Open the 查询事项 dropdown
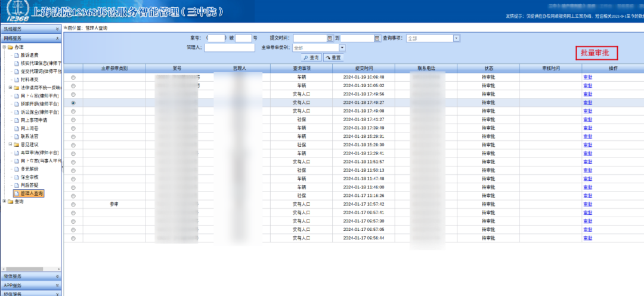644x296 pixels. pos(456,38)
